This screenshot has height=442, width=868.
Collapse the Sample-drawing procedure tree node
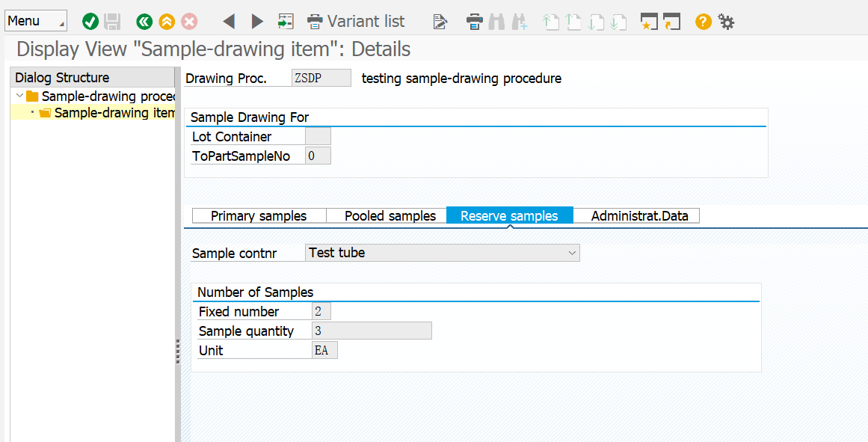pyautogui.click(x=19, y=96)
